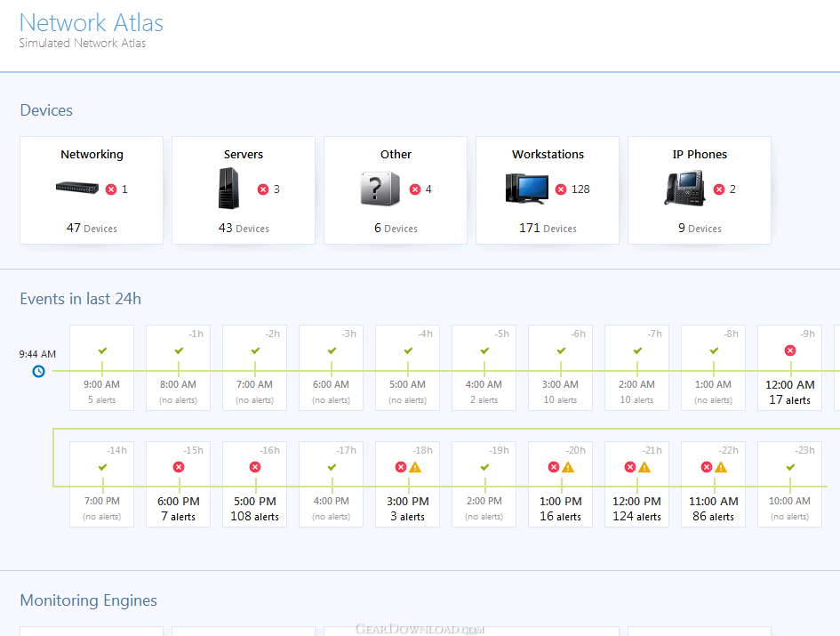This screenshot has height=636, width=840.
Task: Click the '-9h' hour offset label
Action: coord(808,334)
